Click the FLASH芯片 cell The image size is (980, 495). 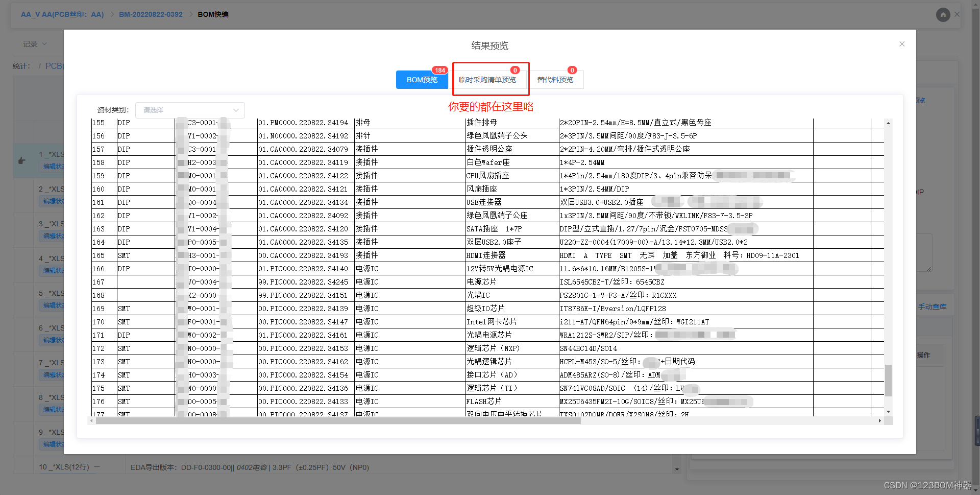(x=512, y=402)
